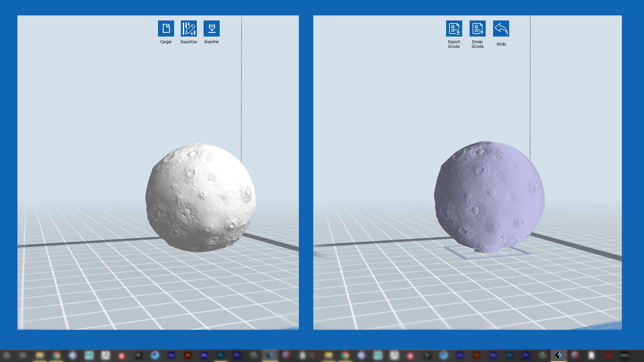644x362 pixels.
Task: Click the Imprimir print icon
Action: [211, 28]
